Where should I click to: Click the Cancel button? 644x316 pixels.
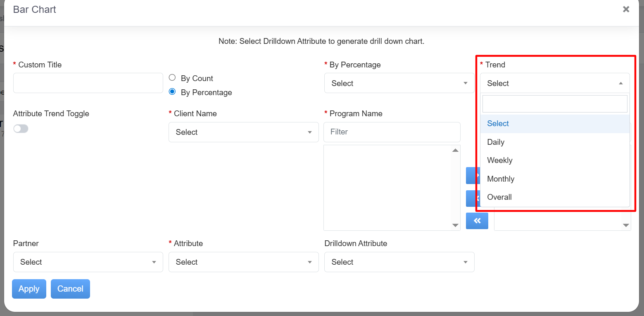click(70, 289)
